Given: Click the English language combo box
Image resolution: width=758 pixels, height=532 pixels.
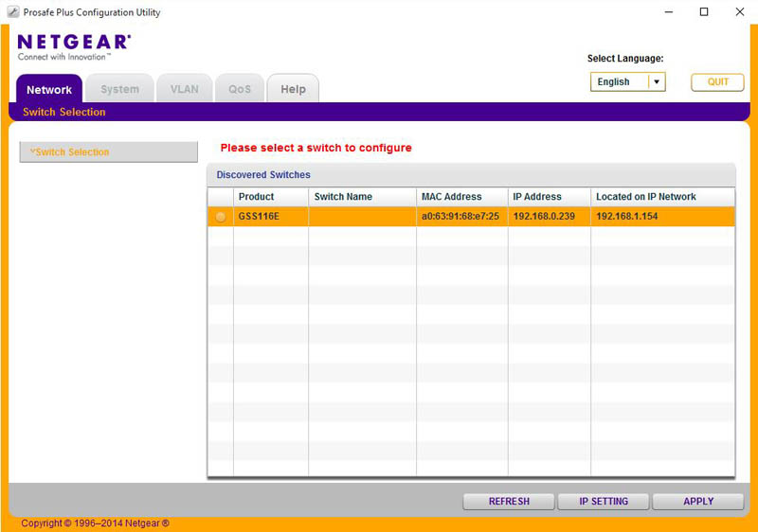Looking at the screenshot, I should [x=627, y=81].
